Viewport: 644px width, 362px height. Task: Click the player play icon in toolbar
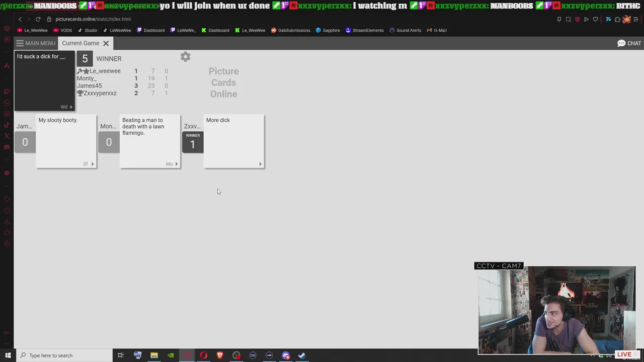coord(586,19)
